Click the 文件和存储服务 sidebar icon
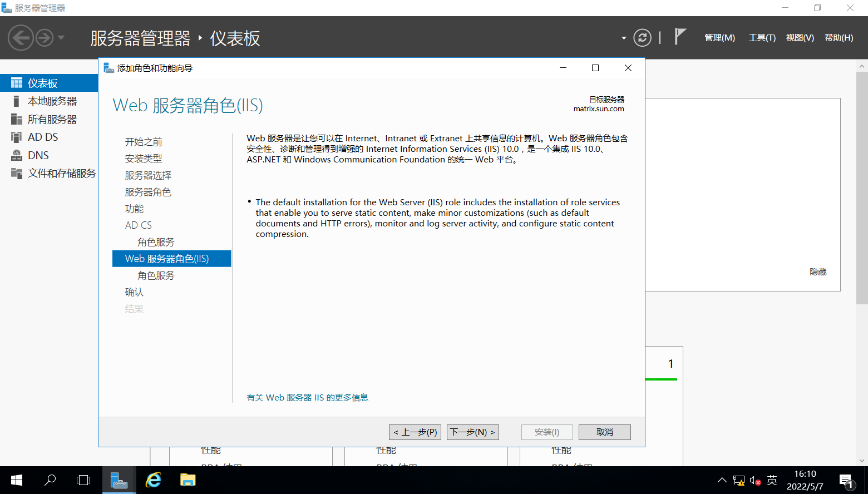This screenshot has width=868, height=494. click(x=17, y=174)
